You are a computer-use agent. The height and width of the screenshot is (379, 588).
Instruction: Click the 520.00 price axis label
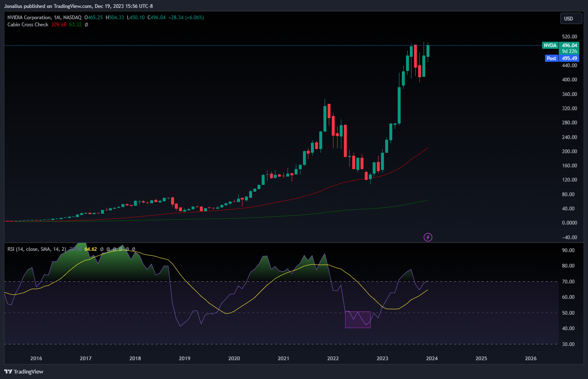tap(569, 37)
